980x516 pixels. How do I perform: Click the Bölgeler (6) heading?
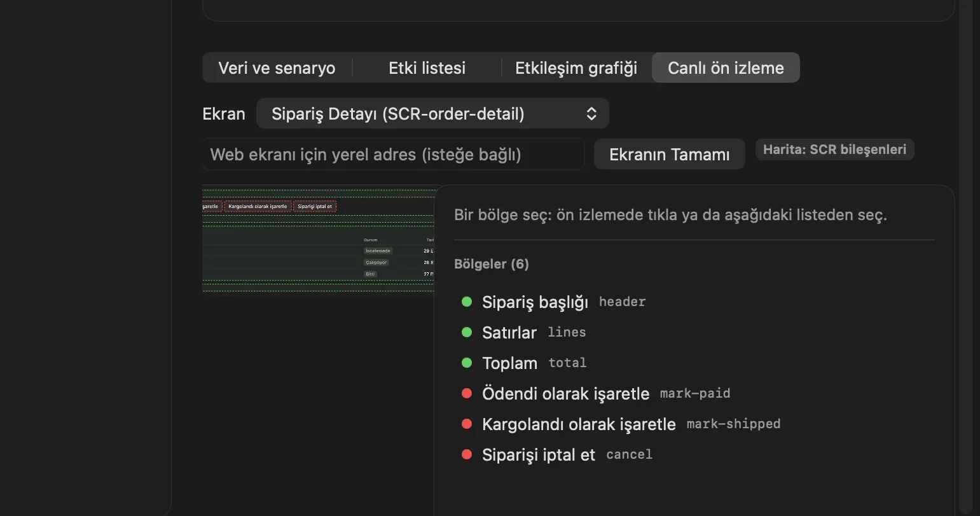tap(492, 264)
